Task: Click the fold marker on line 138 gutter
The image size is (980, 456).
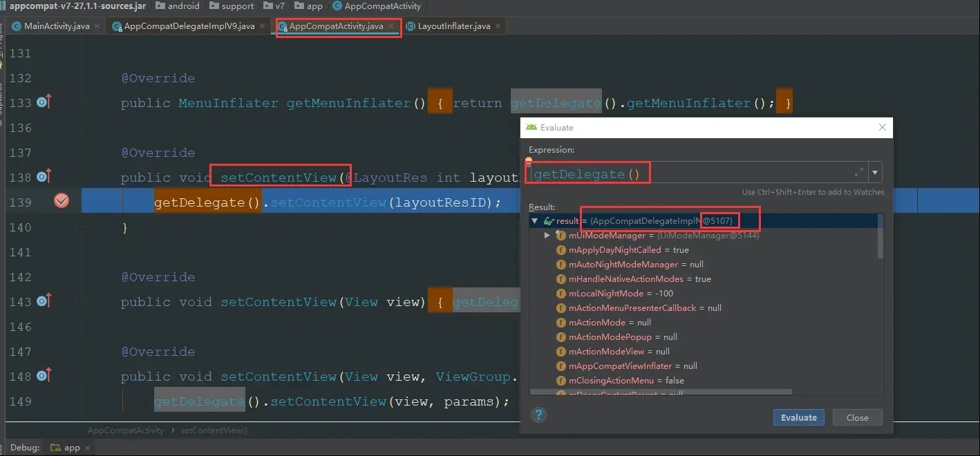Action: pos(82,178)
